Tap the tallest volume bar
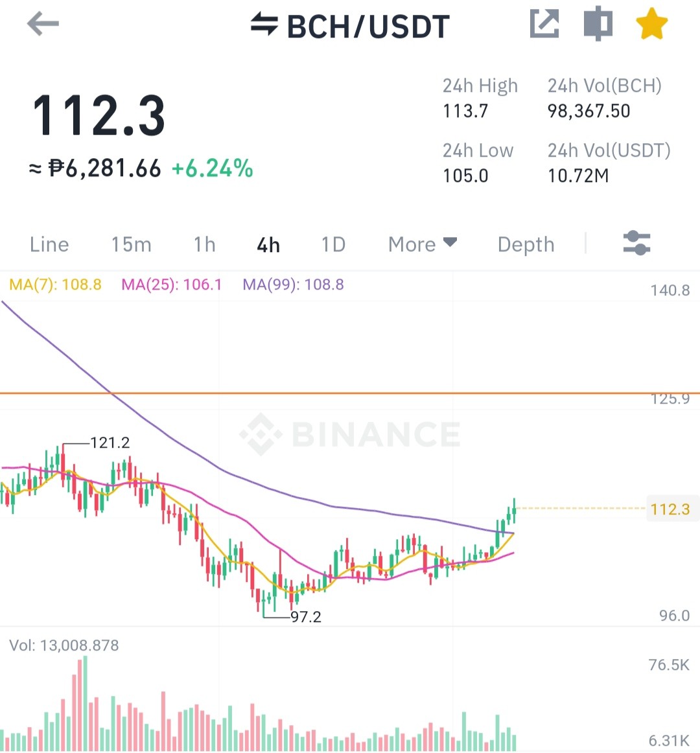The image size is (700, 753). point(86,704)
